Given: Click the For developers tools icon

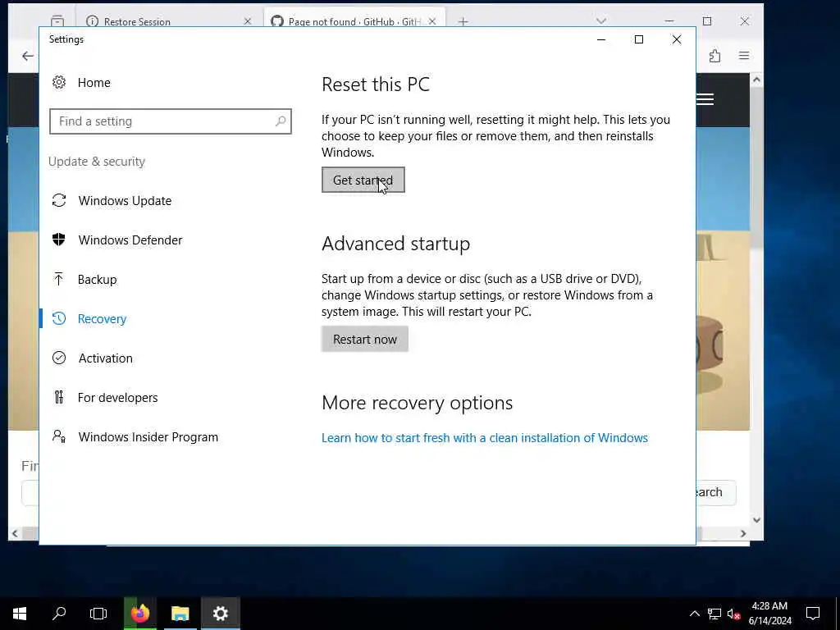Looking at the screenshot, I should [59, 397].
